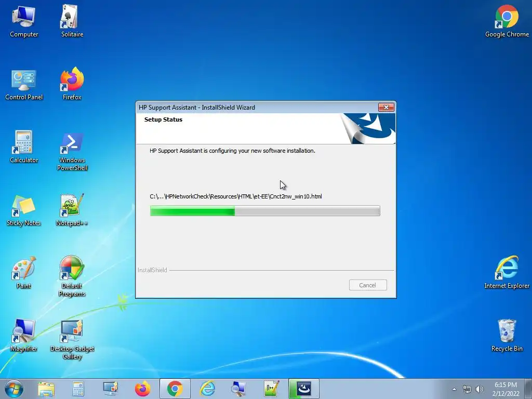Open Notepad++ from the taskbar
Image resolution: width=532 pixels, height=399 pixels.
pyautogui.click(x=271, y=389)
